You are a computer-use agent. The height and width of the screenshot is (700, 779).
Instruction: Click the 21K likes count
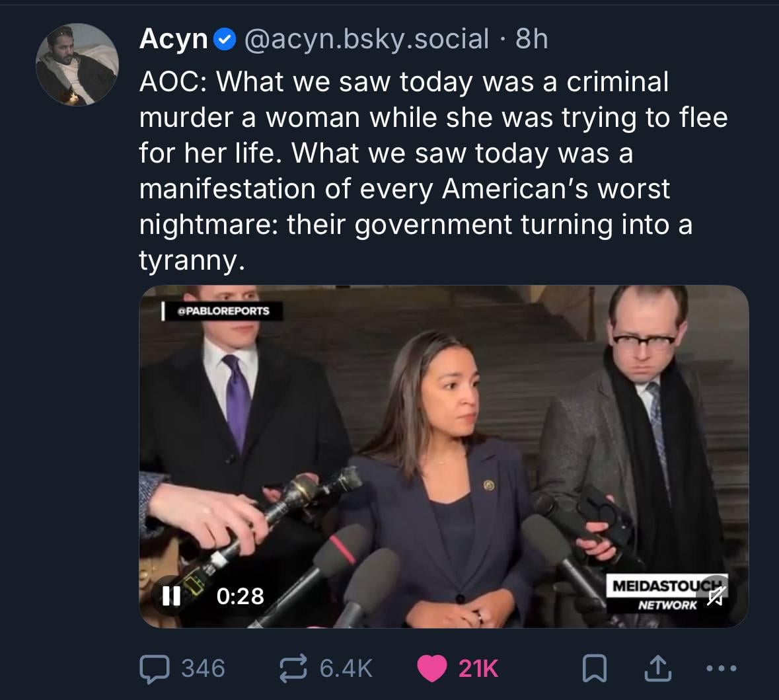click(x=478, y=668)
